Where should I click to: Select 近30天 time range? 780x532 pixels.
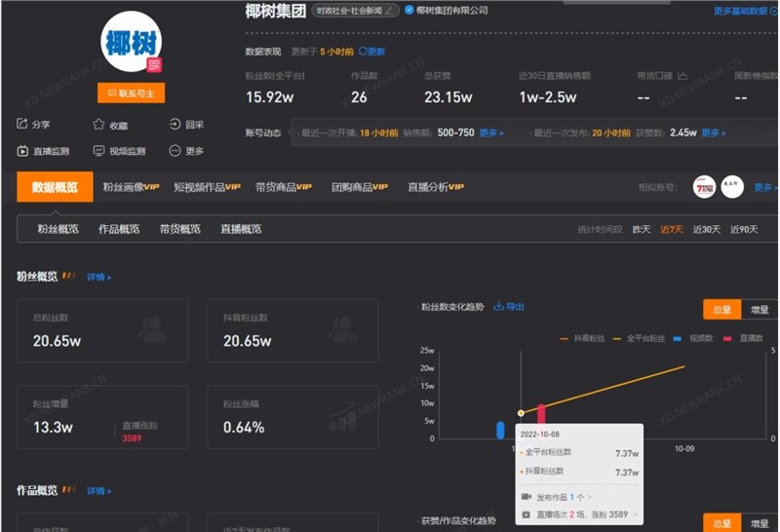pyautogui.click(x=707, y=229)
